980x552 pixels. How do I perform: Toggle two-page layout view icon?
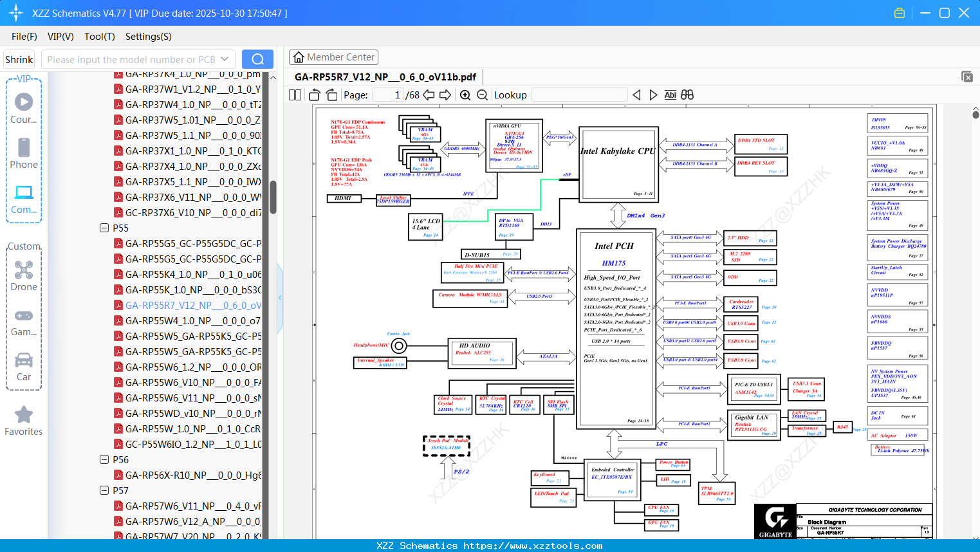(295, 95)
